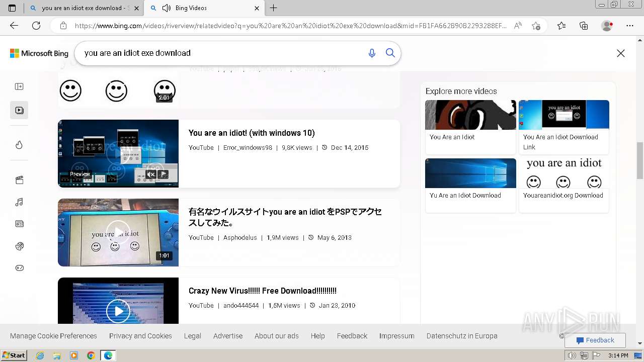Open Gaming controller sidebar icon
Image resolution: width=644 pixels, height=362 pixels.
click(x=19, y=268)
